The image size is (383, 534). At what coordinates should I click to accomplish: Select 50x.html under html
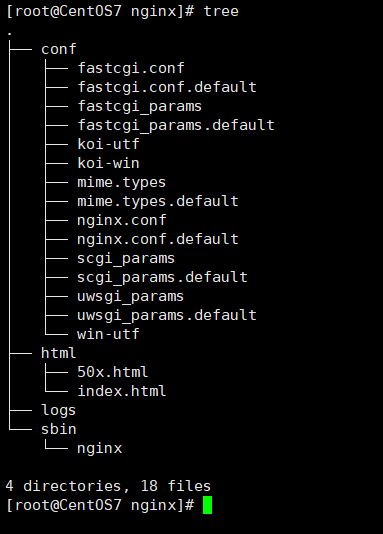(x=113, y=372)
